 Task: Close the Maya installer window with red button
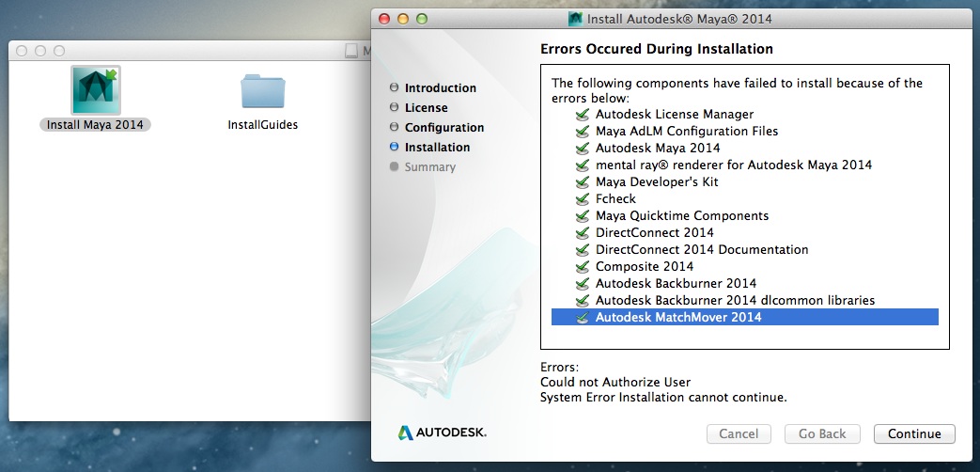tap(383, 19)
